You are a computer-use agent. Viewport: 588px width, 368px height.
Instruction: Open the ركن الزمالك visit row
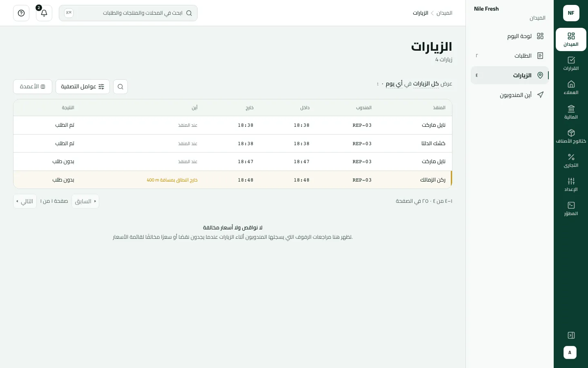coord(233,180)
